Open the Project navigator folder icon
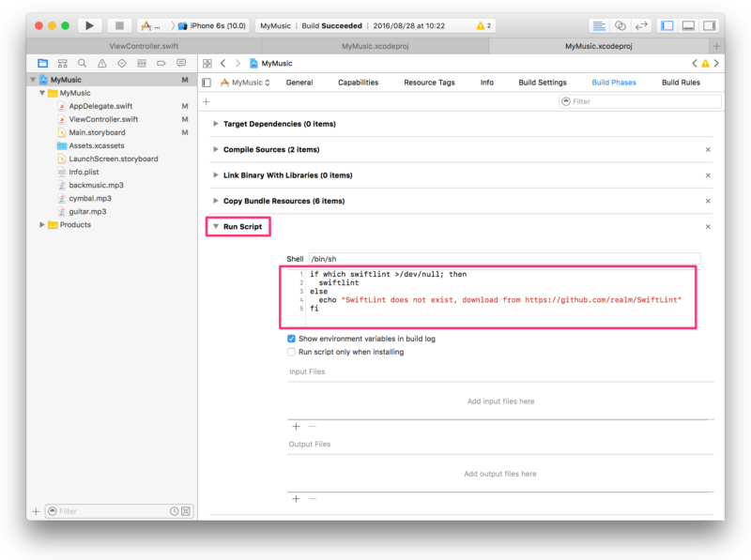This screenshot has width=751, height=560. point(42,63)
